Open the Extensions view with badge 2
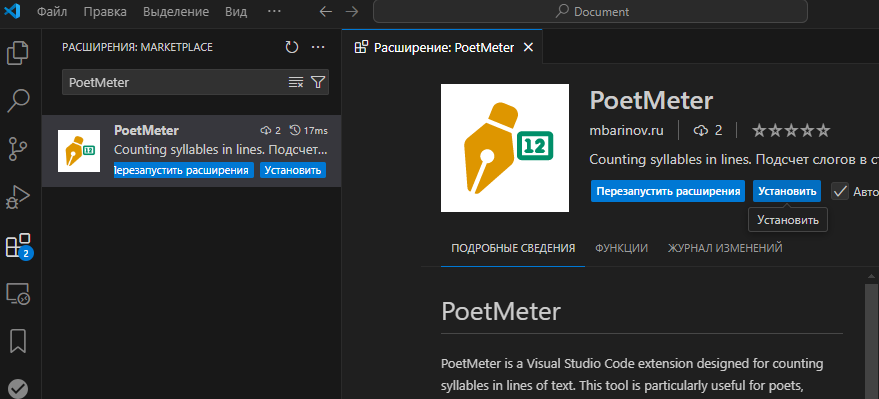879x399 pixels. 18,246
